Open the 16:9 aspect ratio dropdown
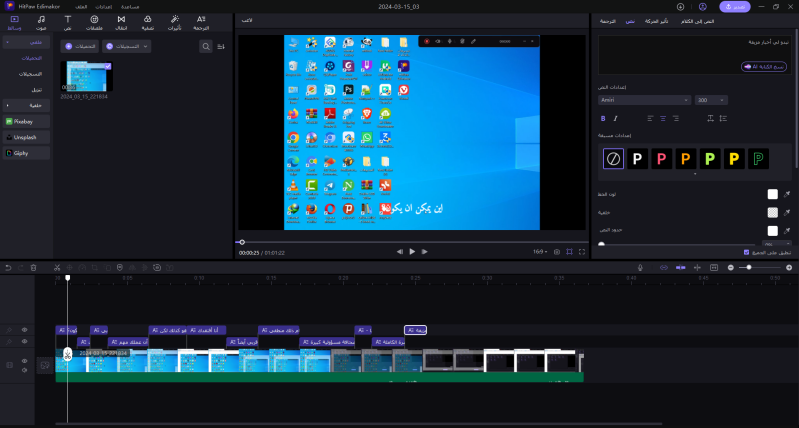The image size is (799, 428). (x=540, y=252)
